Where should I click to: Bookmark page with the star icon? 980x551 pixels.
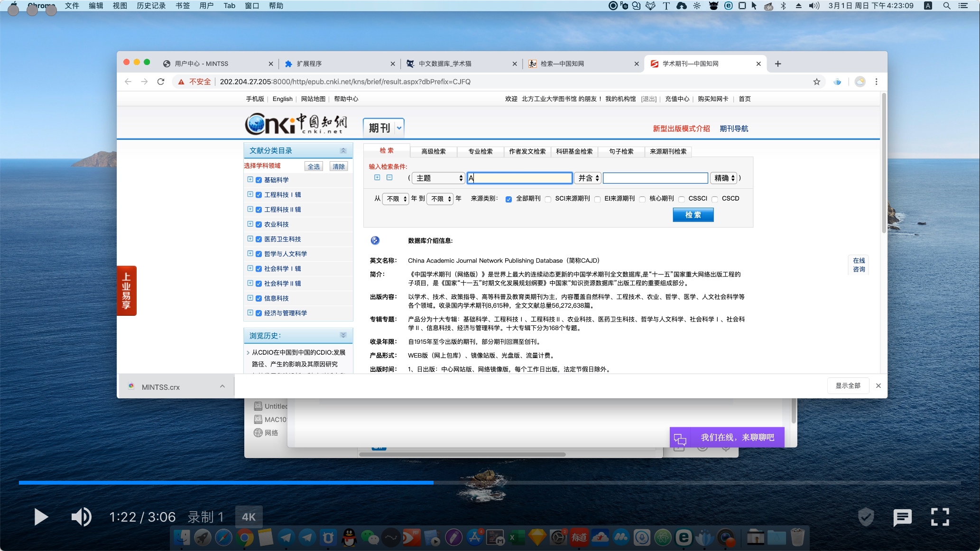pos(816,82)
